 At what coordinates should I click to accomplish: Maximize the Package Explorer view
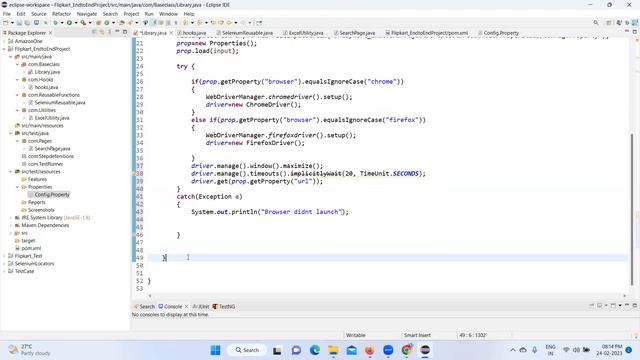(125, 32)
